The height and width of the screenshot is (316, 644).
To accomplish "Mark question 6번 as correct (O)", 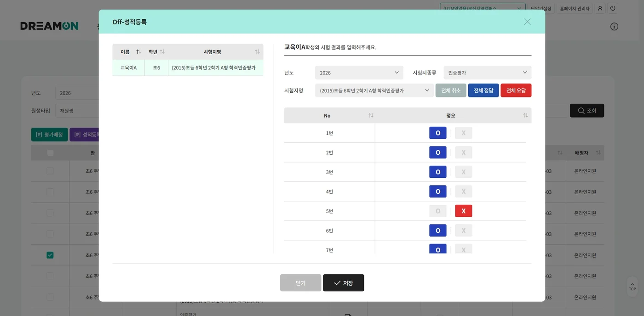I will 438,231.
